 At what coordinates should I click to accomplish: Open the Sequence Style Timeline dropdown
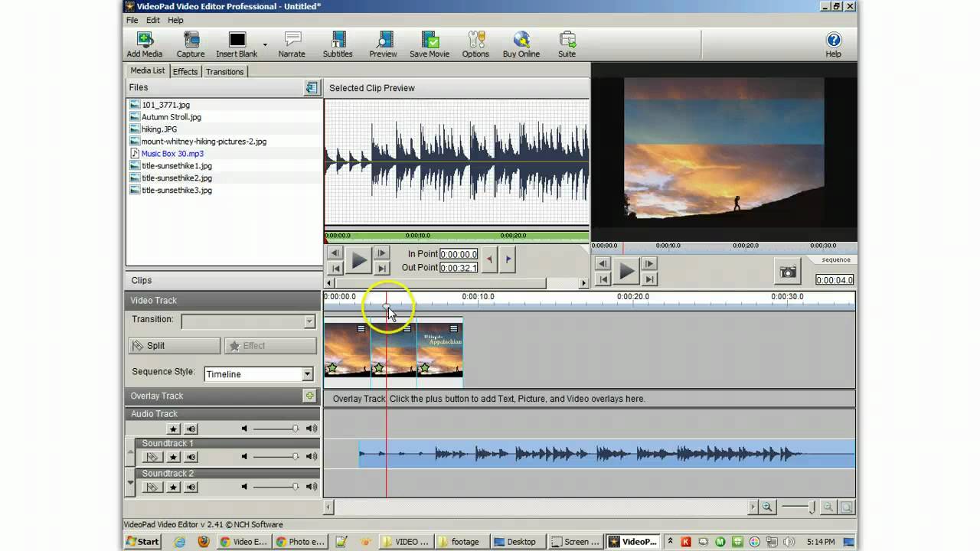306,374
